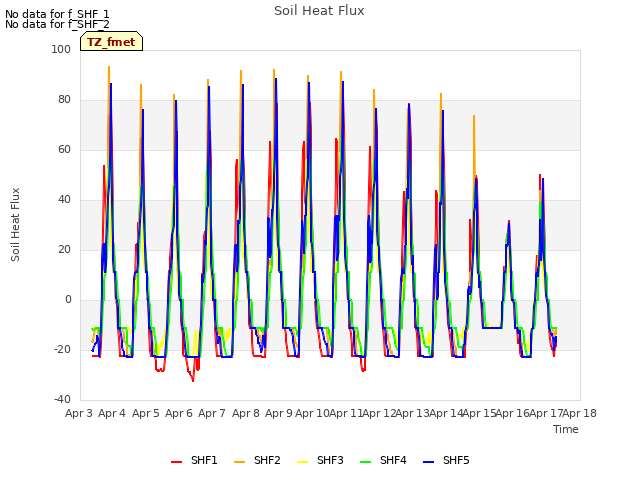640x480 pixels.
Task: Click the 0 y-axis tick label
Action: point(68,300)
